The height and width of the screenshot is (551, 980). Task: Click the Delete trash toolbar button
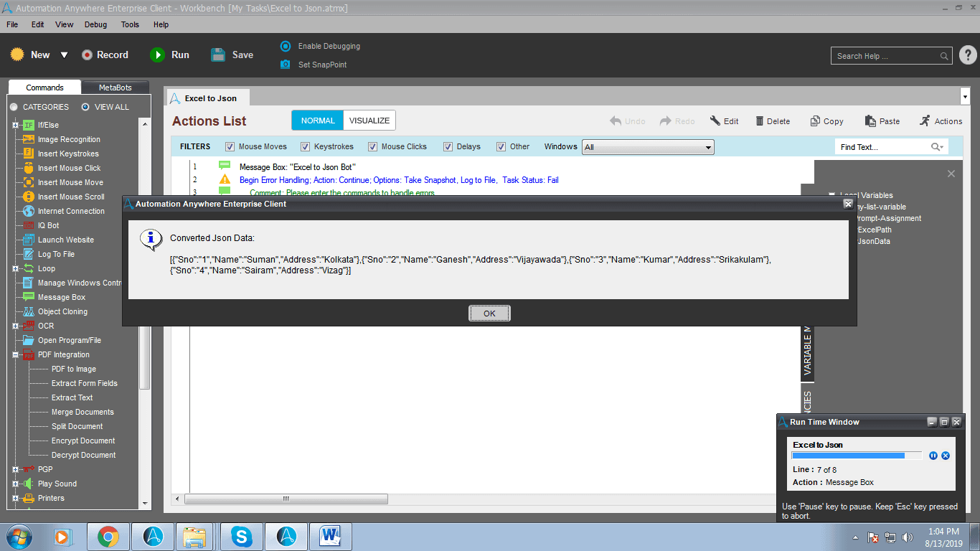[x=773, y=121]
